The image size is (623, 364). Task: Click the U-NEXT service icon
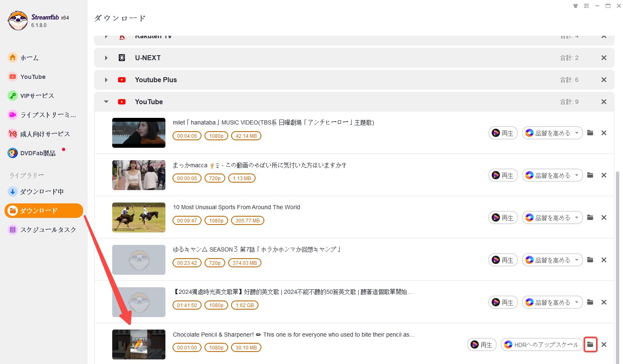(122, 58)
